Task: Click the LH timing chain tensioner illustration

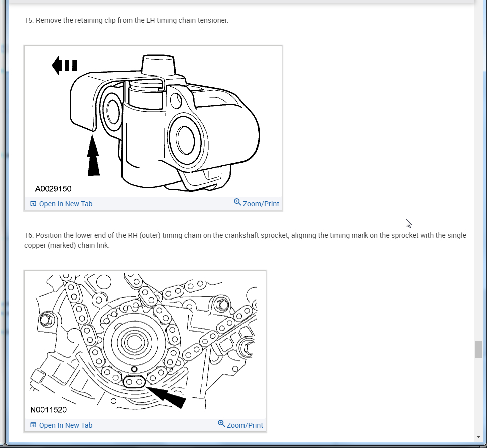Action: click(153, 121)
